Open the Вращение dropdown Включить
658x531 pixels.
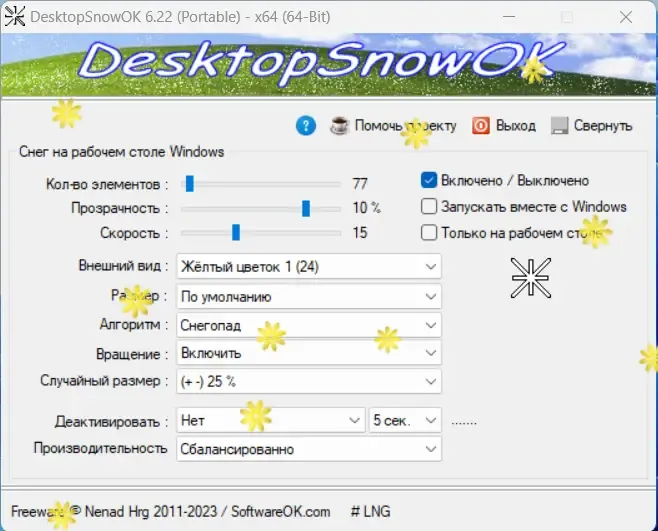(x=309, y=353)
